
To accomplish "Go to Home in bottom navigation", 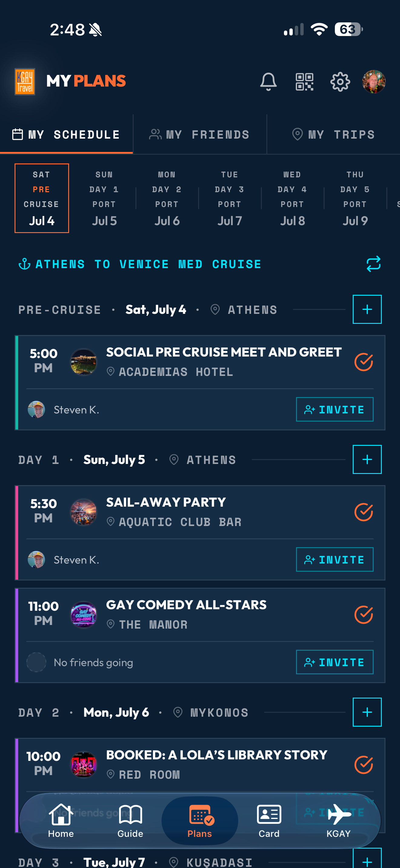I will [x=61, y=820].
